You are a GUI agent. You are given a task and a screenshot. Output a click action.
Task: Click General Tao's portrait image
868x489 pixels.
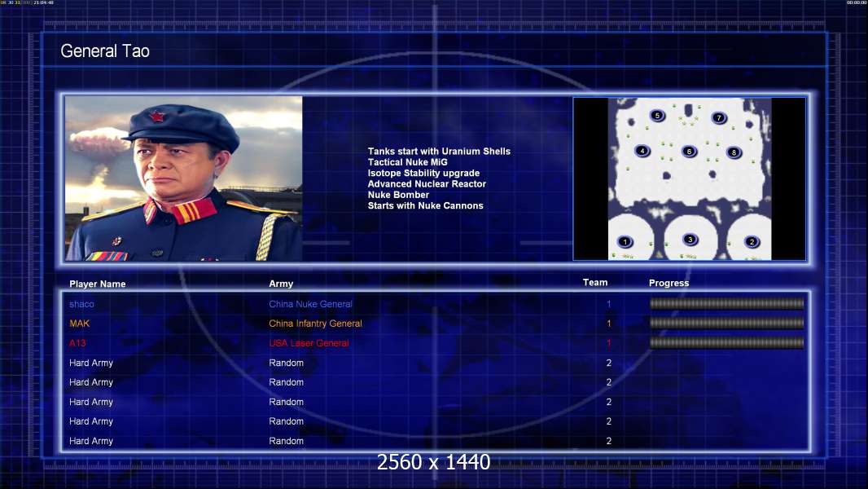[184, 178]
